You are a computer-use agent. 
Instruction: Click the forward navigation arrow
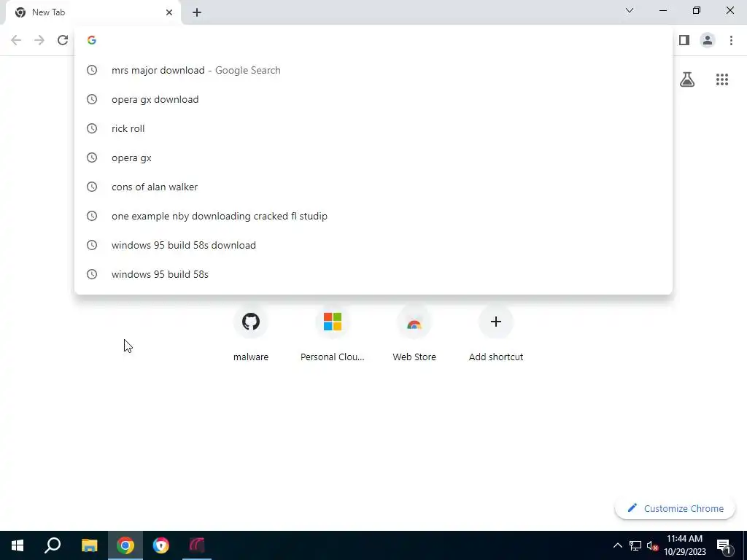pyautogui.click(x=39, y=40)
